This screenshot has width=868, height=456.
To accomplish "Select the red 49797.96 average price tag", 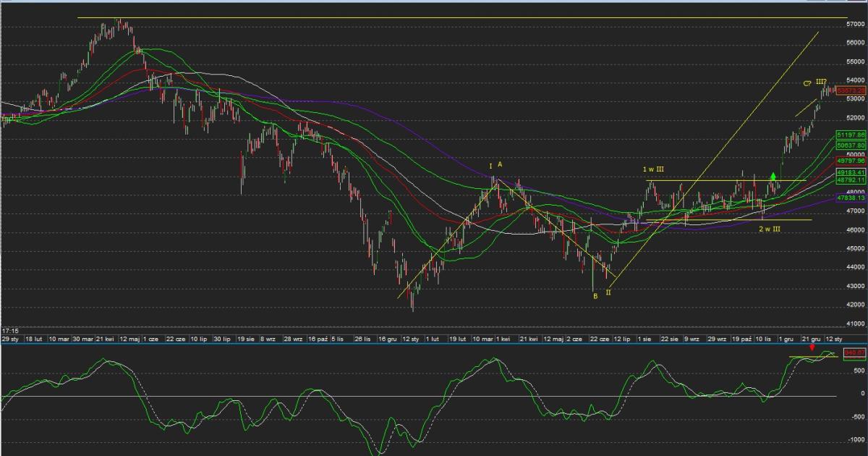I will pyautogui.click(x=851, y=161).
